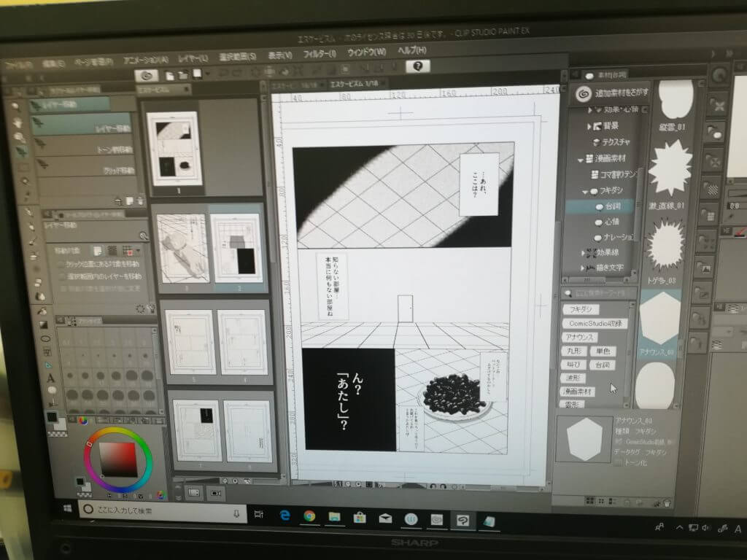This screenshot has width=747, height=560.
Task: Expand the 効果線 folder
Action: coord(583,253)
